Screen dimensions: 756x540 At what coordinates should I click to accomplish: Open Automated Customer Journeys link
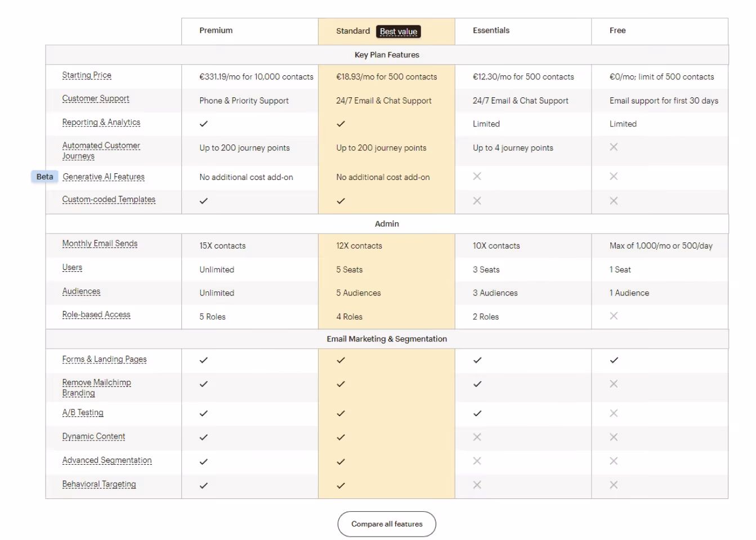pyautogui.click(x=101, y=151)
